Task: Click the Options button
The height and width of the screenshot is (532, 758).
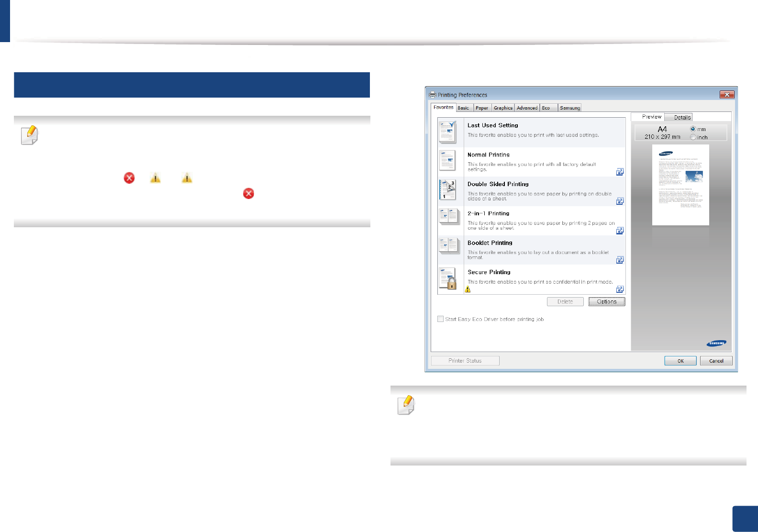Action: (x=607, y=301)
